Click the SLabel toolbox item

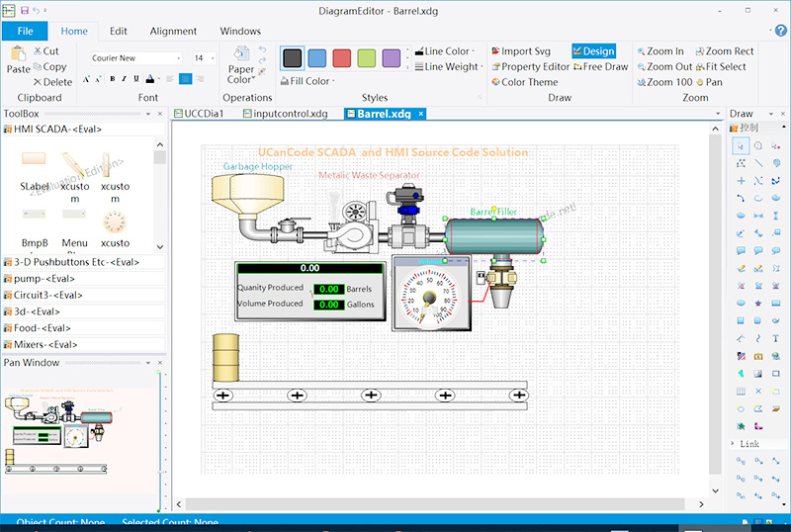[34, 172]
